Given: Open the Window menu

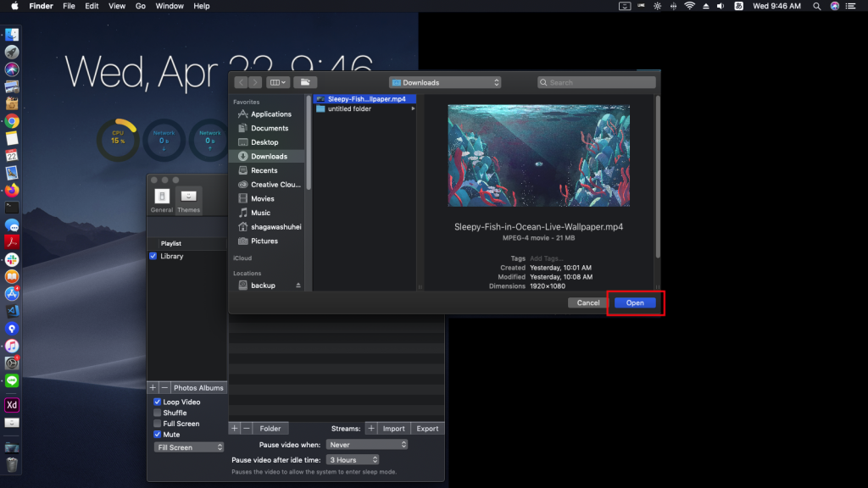Looking at the screenshot, I should coord(170,6).
